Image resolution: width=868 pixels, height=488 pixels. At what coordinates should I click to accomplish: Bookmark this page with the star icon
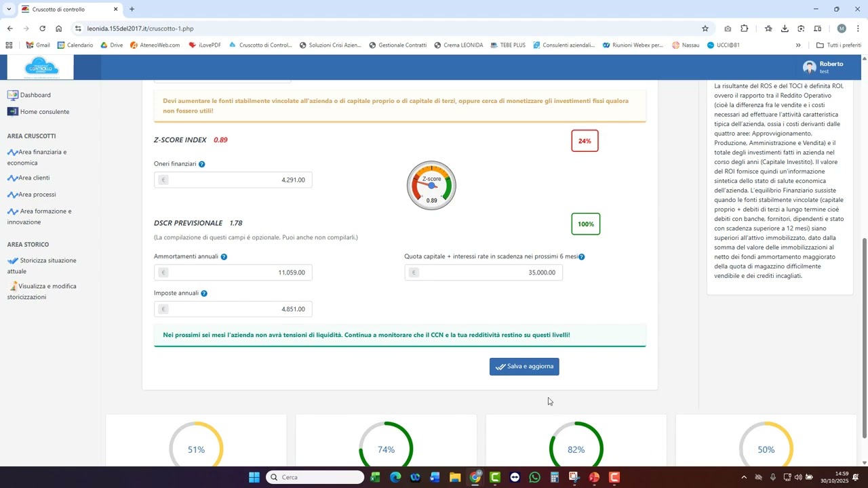(x=705, y=28)
